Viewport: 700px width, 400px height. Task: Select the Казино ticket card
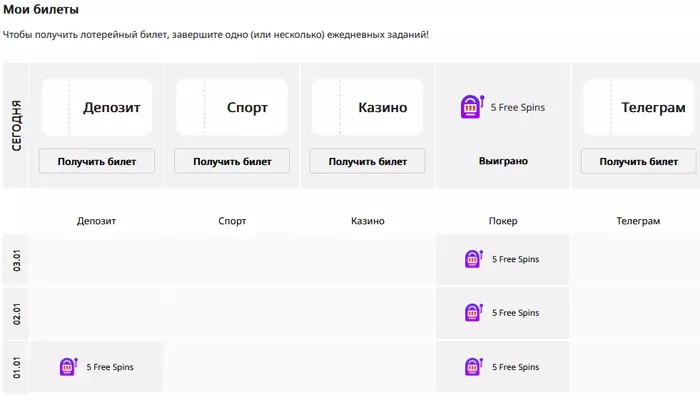367,107
